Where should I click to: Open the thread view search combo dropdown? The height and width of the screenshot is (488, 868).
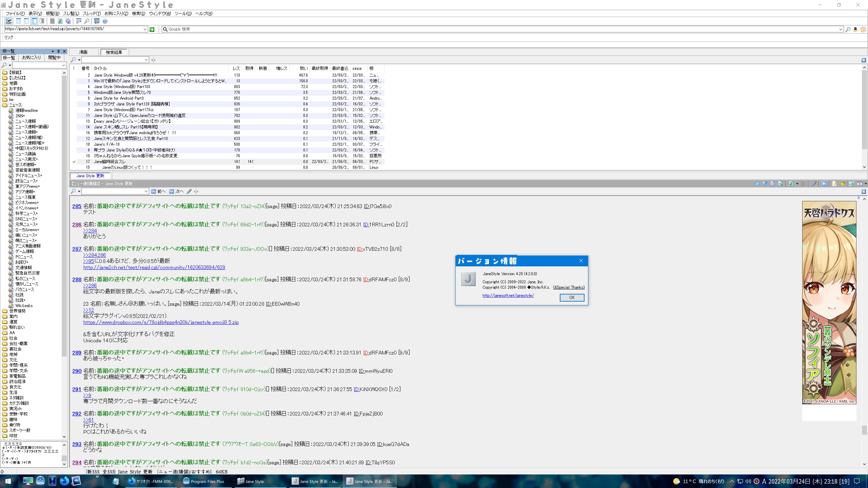146,191
